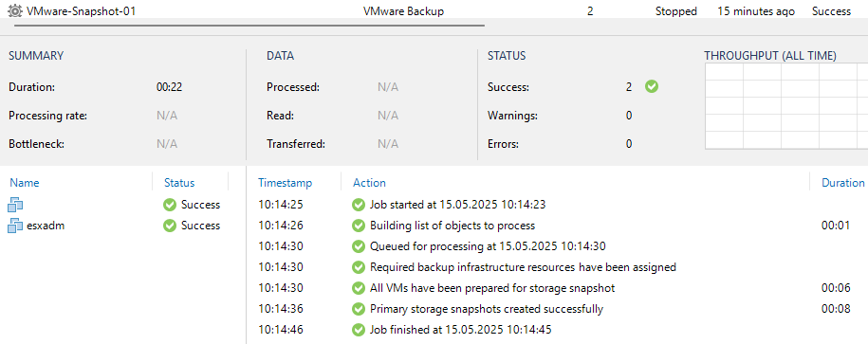Viewport: 868px width, 344px height.
Task: Select the VMware-Snapshot-01 job gear icon
Action: pyautogui.click(x=15, y=11)
